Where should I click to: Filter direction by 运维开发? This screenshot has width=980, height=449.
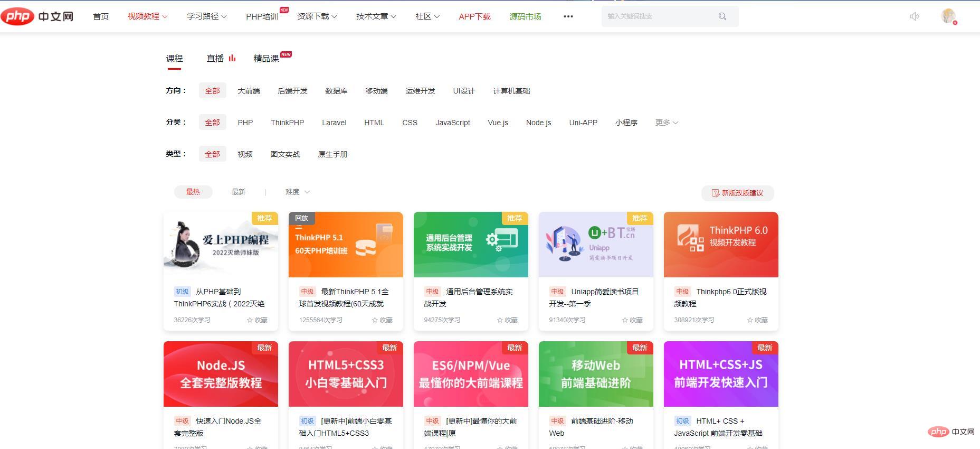click(420, 91)
